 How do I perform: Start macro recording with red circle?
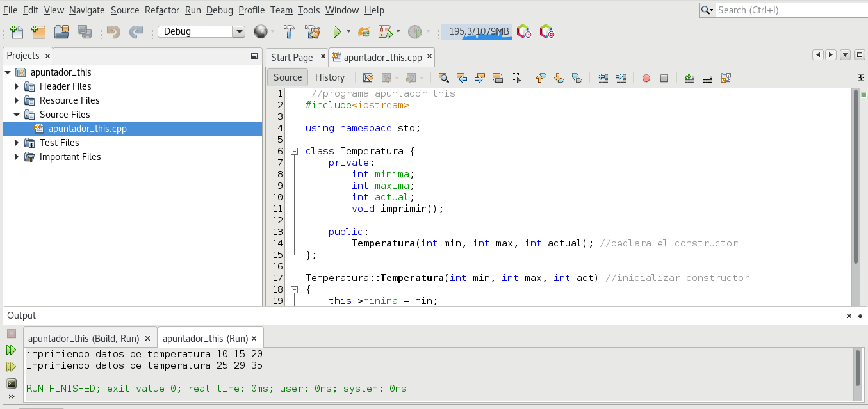pyautogui.click(x=646, y=77)
